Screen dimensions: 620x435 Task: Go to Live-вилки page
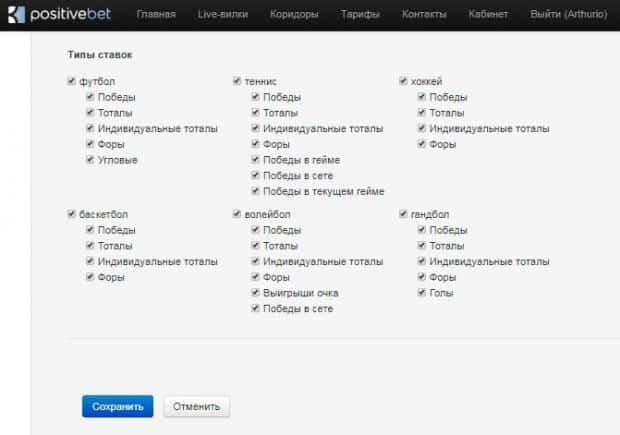(222, 15)
